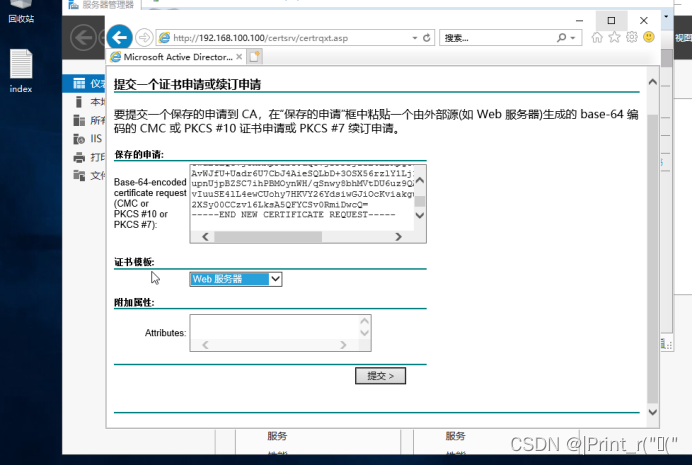Click the 提交 submit button
693x465 pixels.
[x=380, y=376]
